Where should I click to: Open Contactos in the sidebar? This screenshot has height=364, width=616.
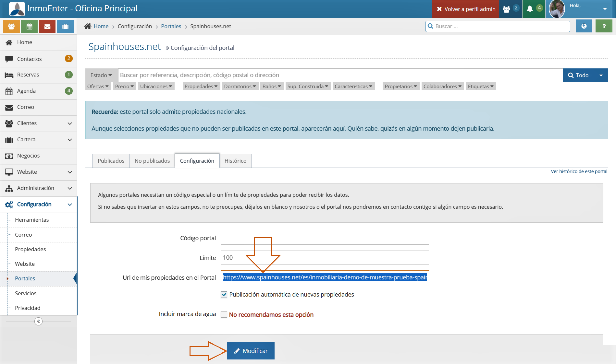click(39, 59)
